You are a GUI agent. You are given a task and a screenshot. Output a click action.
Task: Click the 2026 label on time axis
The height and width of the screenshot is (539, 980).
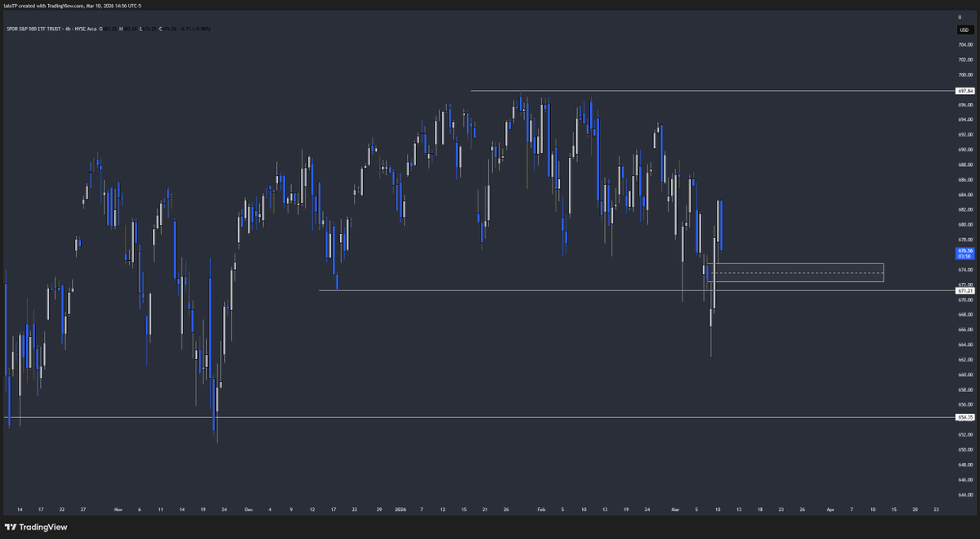(x=400, y=510)
